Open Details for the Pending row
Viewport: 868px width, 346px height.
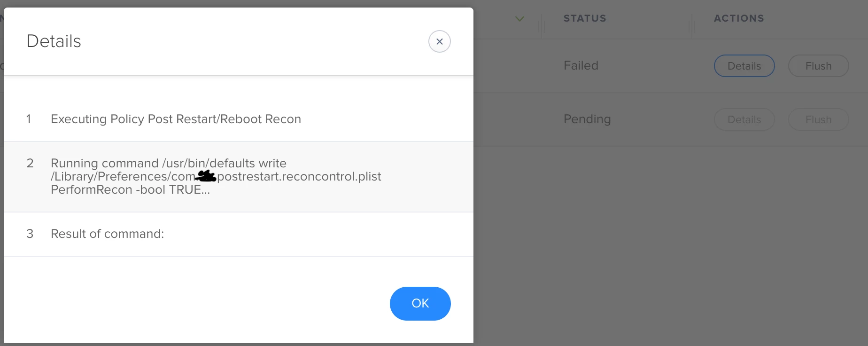pyautogui.click(x=744, y=119)
